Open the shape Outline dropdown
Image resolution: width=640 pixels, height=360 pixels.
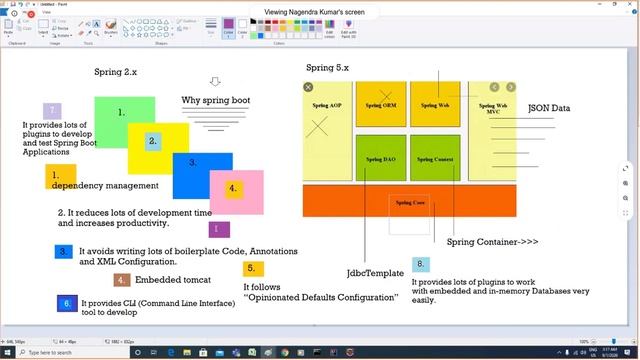tap(187, 21)
